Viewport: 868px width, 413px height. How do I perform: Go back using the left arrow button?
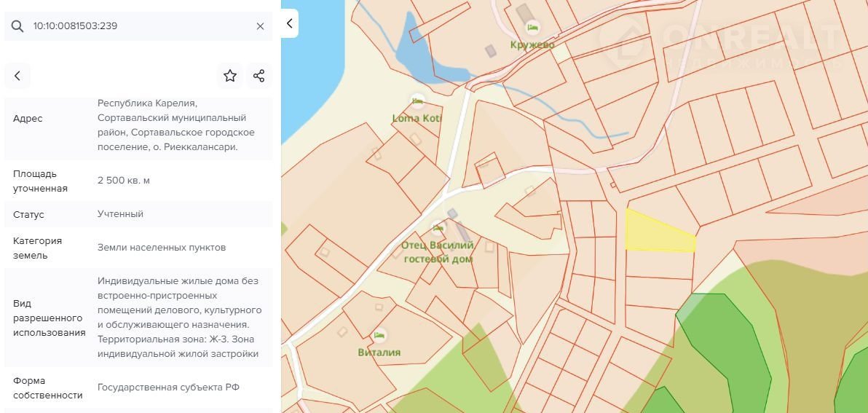click(x=17, y=76)
